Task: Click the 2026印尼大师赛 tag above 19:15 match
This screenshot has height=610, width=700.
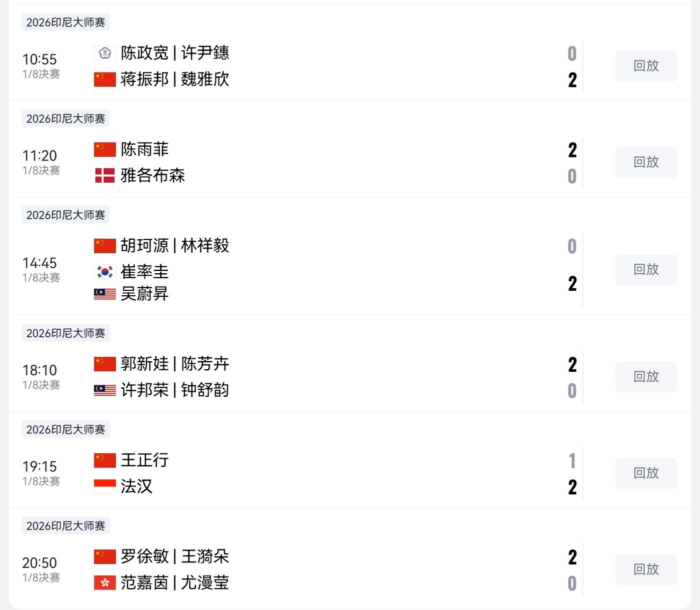Action: 65,429
